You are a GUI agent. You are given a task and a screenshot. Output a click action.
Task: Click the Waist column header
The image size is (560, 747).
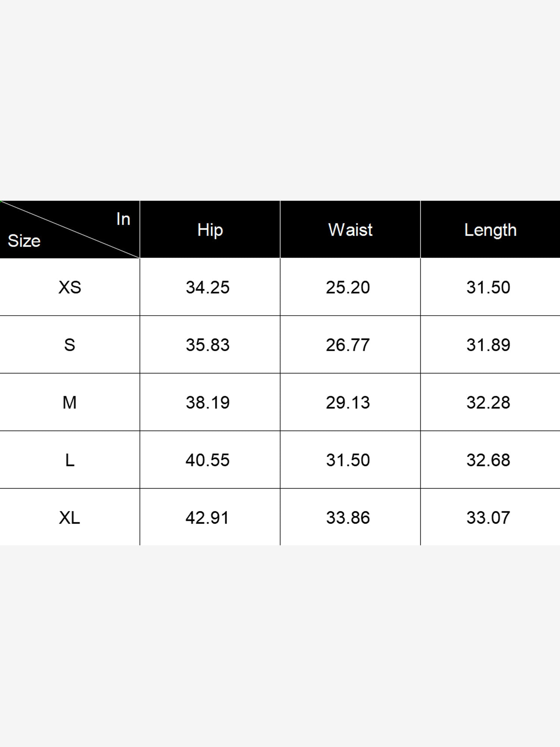(350, 230)
